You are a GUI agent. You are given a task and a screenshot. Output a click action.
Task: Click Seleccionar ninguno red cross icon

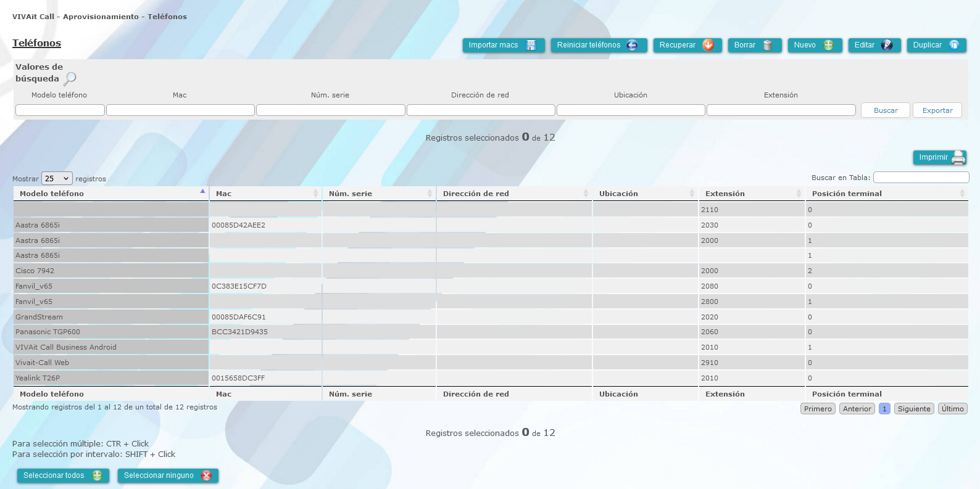[x=207, y=475]
